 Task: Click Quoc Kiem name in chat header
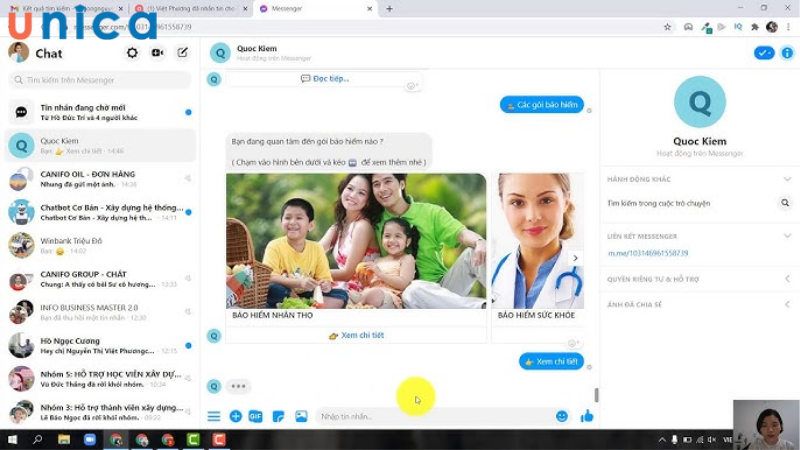[257, 48]
